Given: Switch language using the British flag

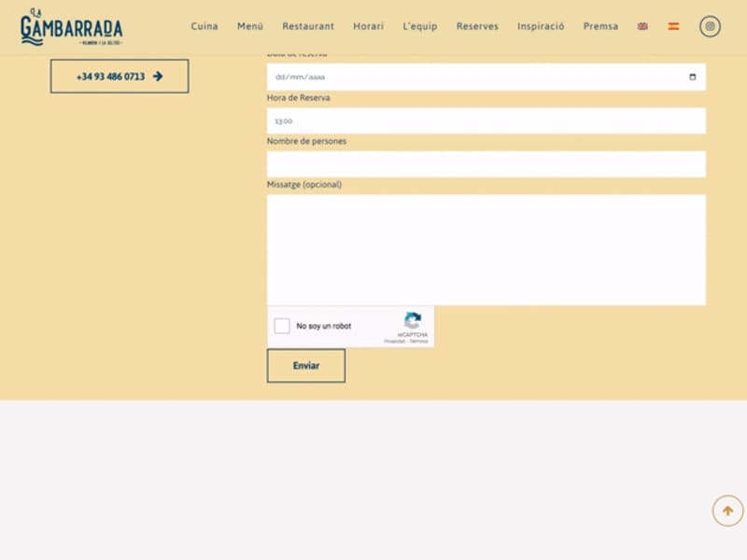Looking at the screenshot, I should (641, 27).
